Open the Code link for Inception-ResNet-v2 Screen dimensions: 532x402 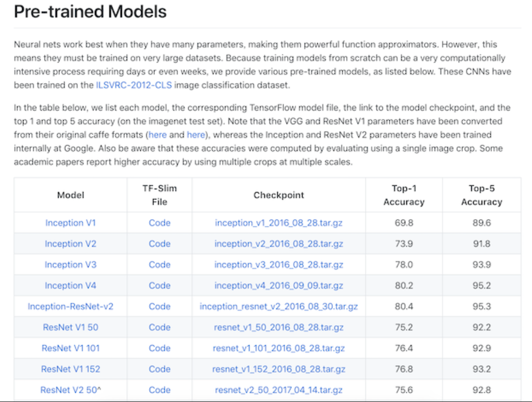(x=159, y=306)
